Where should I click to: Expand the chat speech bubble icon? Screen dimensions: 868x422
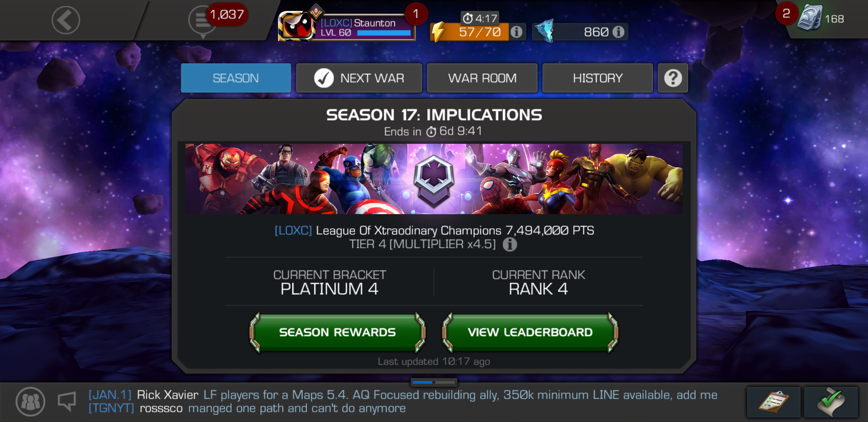tap(67, 401)
